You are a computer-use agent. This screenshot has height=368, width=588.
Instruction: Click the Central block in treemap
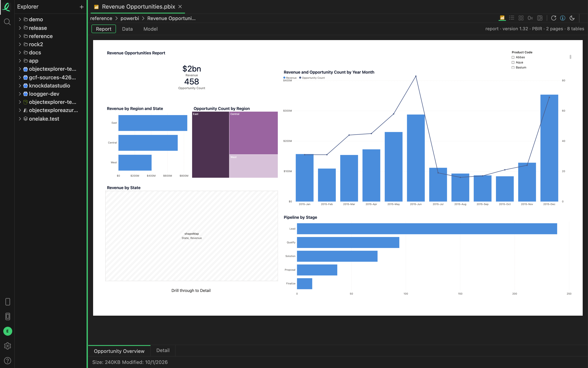click(253, 133)
